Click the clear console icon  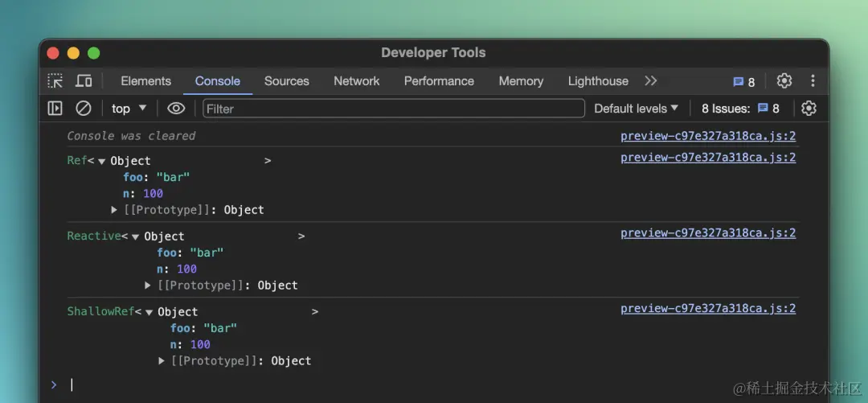click(84, 109)
